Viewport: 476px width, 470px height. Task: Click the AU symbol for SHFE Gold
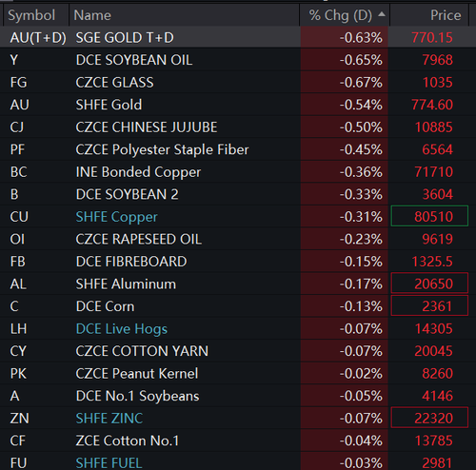(19, 105)
